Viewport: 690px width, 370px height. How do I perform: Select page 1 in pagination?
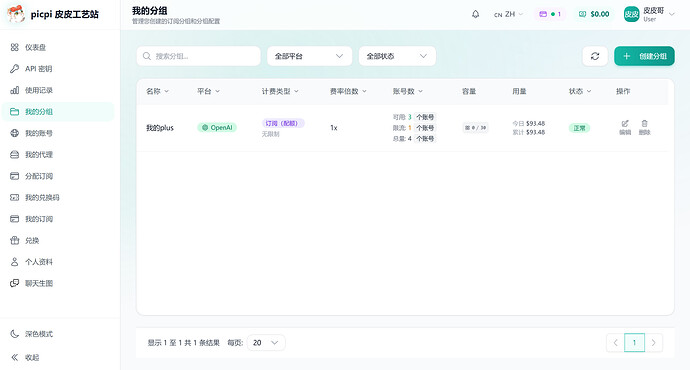point(634,343)
